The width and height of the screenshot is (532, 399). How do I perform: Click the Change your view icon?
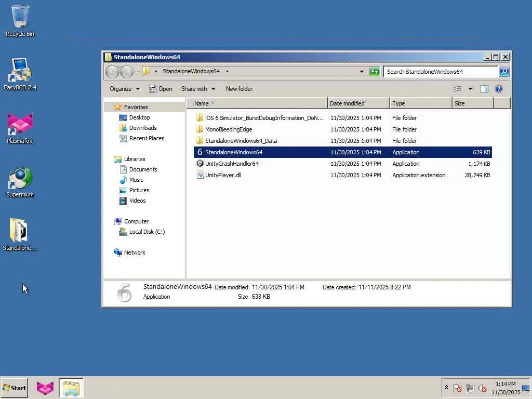(457, 89)
